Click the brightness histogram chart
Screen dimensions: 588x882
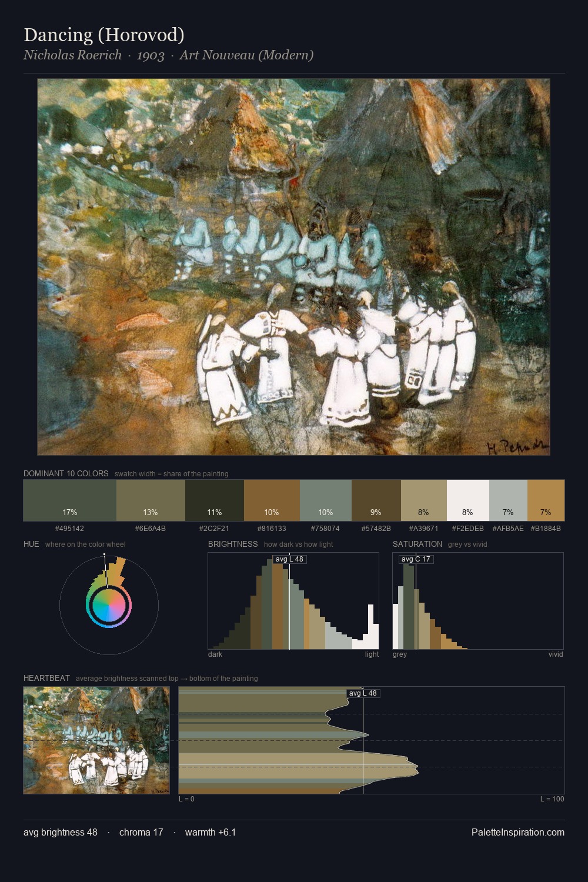coord(293,601)
